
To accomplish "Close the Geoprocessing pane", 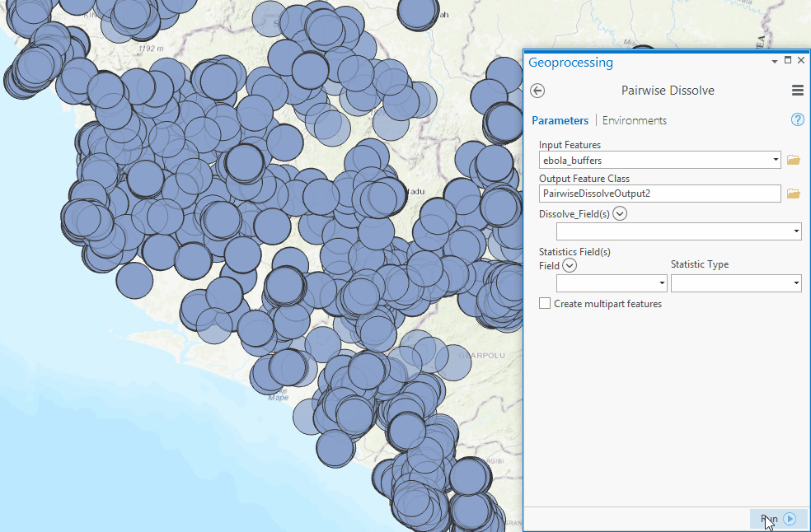I will tap(801, 61).
